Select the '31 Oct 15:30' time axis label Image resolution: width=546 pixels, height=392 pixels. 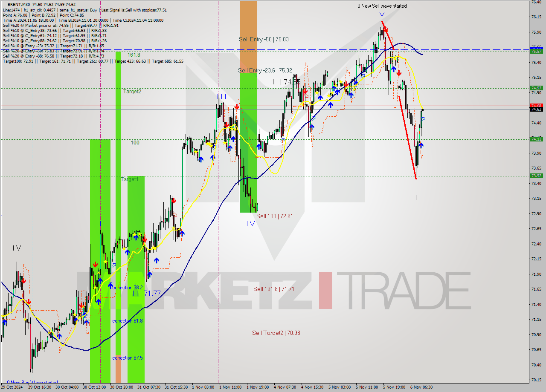[x=176, y=387]
